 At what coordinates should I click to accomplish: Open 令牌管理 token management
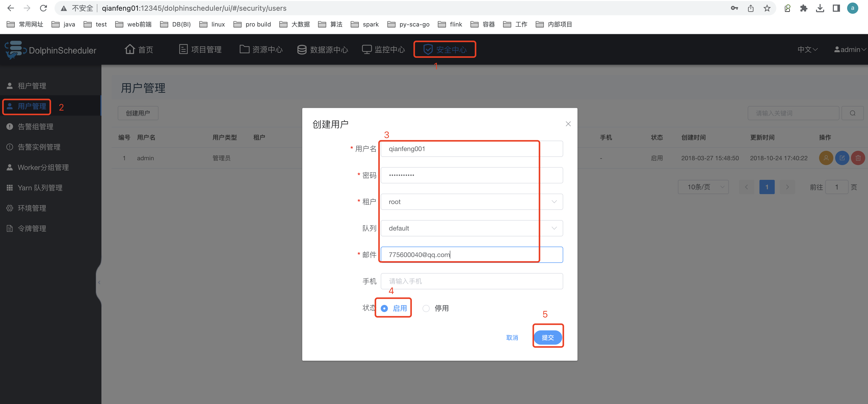tap(32, 228)
